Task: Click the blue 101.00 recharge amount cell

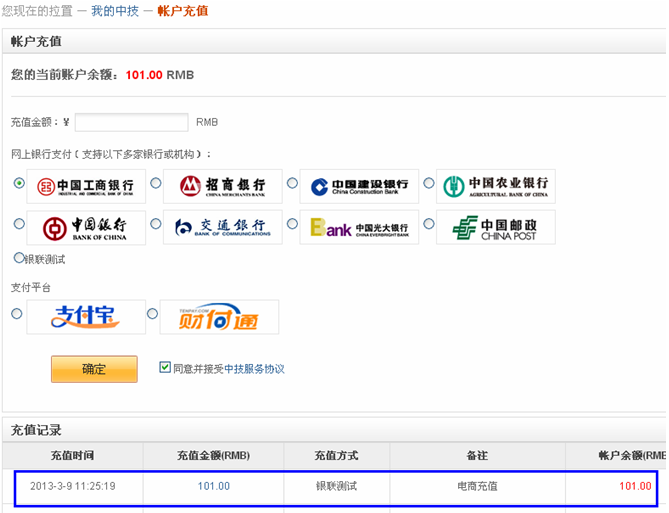Action: [214, 486]
